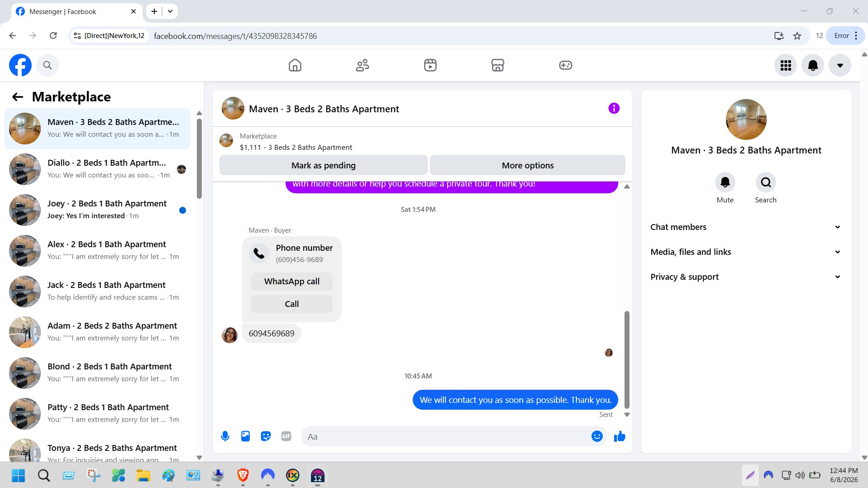This screenshot has width=868, height=488.
Task: Choose a GIF icon
Action: point(286,436)
